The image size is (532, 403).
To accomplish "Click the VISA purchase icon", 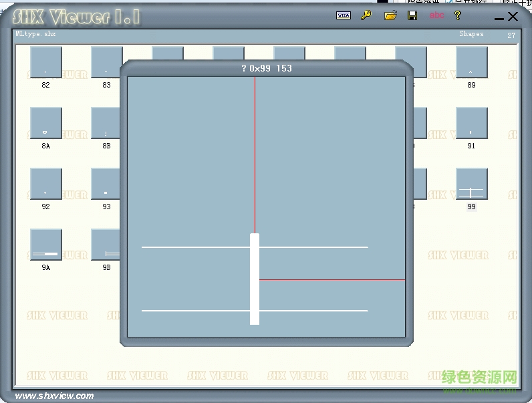I will click(344, 15).
